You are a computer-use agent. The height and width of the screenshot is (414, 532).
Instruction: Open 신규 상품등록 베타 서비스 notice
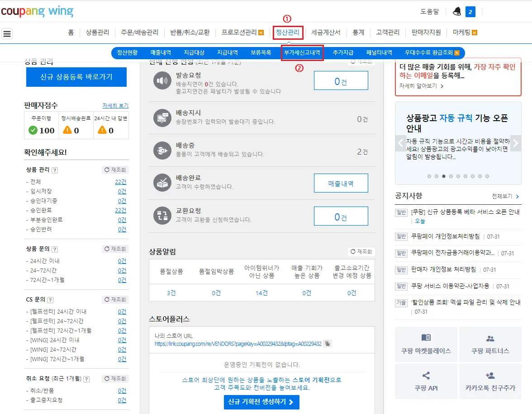[465, 212]
